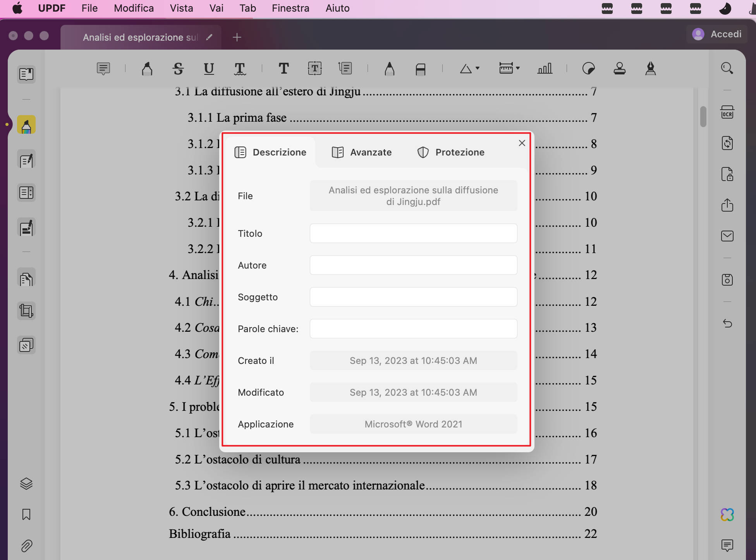
Task: Open the stamp tool
Action: pyautogui.click(x=620, y=69)
